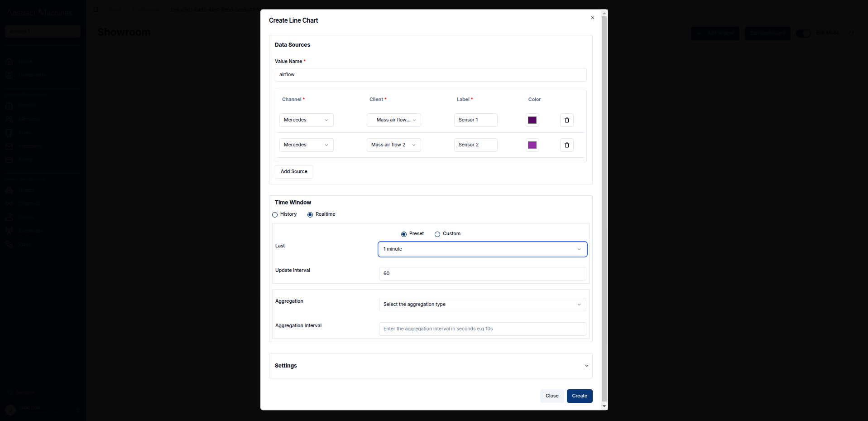Select the Realtime time window option
This screenshot has width=868, height=421.
click(310, 215)
